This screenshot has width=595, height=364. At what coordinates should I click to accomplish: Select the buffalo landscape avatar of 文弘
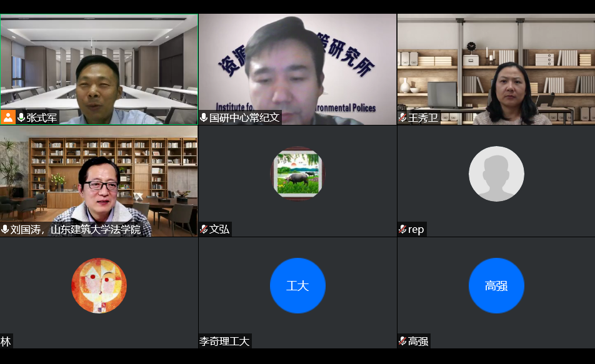click(297, 174)
